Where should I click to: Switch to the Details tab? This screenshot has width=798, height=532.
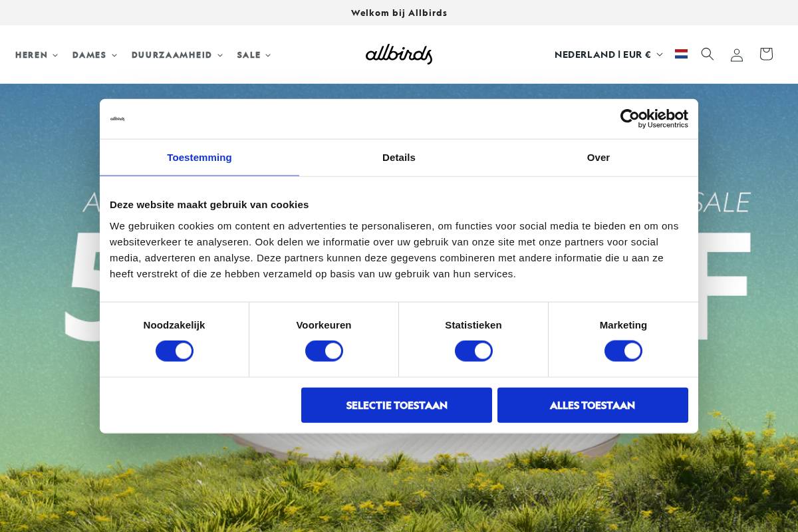pos(398,158)
